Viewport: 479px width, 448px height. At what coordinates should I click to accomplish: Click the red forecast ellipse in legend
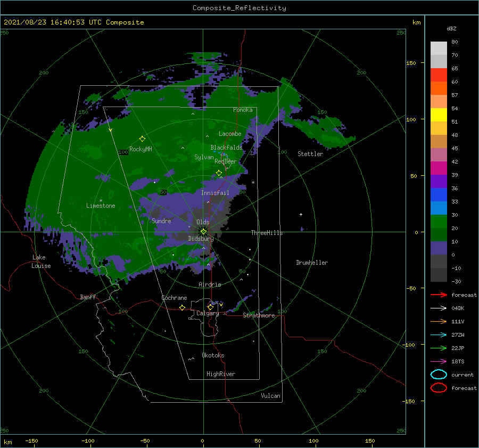439,388
